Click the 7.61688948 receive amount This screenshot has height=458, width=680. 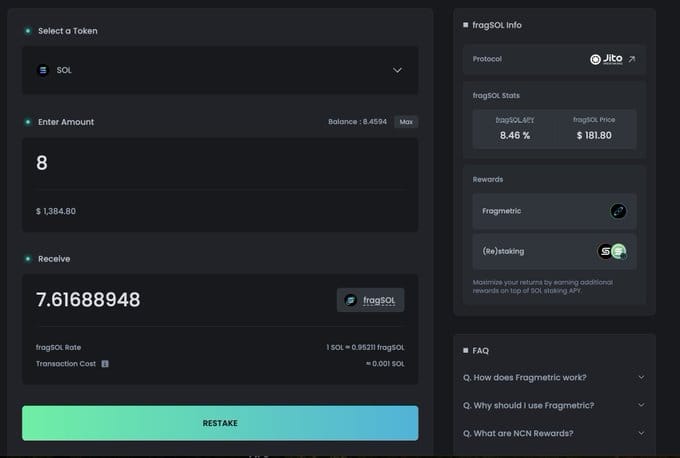coord(88,300)
